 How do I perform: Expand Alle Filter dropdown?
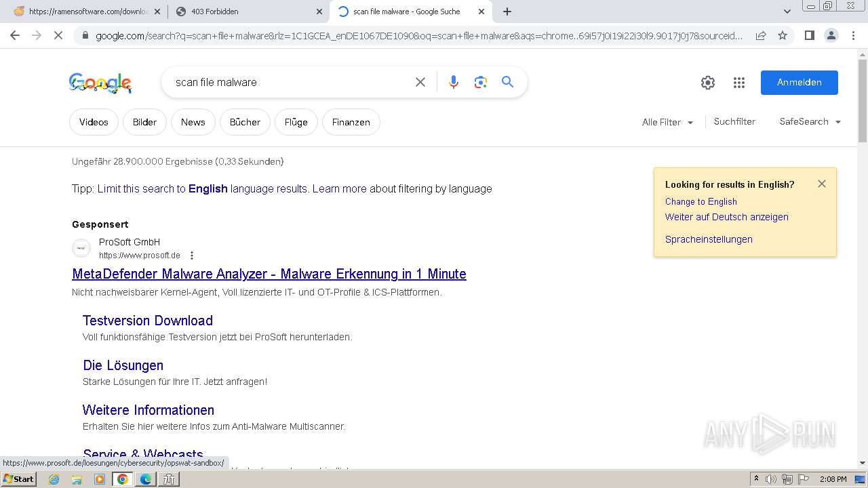coord(668,122)
